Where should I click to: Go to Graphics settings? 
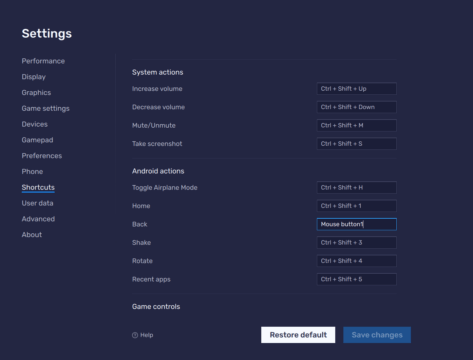(36, 93)
